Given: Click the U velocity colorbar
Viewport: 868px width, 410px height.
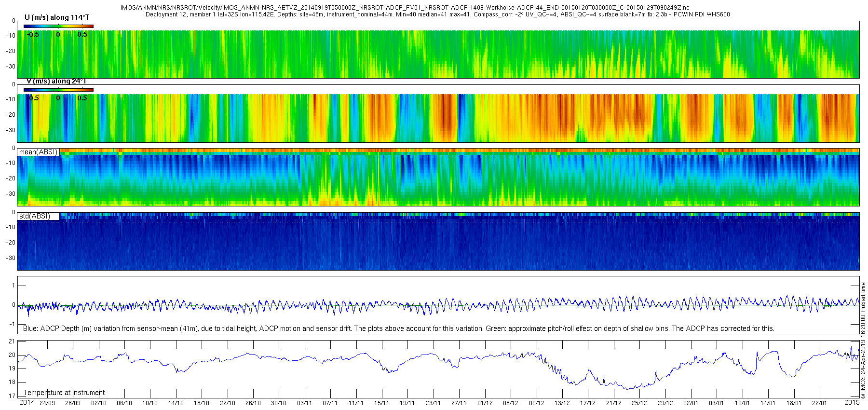Looking at the screenshot, I should point(58,26).
